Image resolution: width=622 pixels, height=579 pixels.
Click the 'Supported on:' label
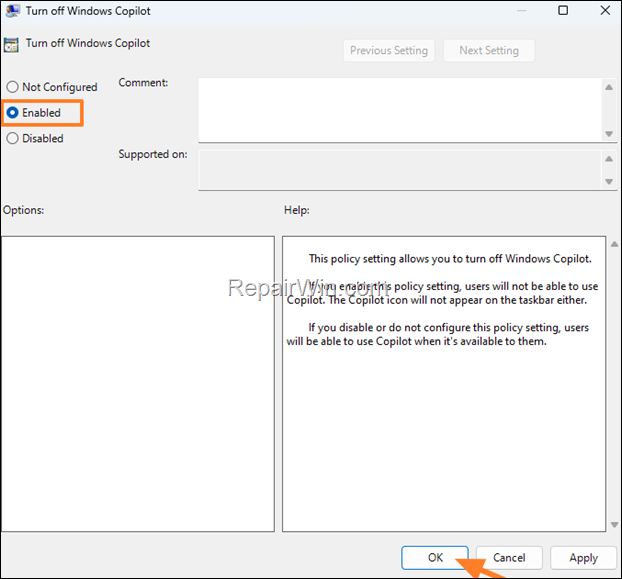153,154
